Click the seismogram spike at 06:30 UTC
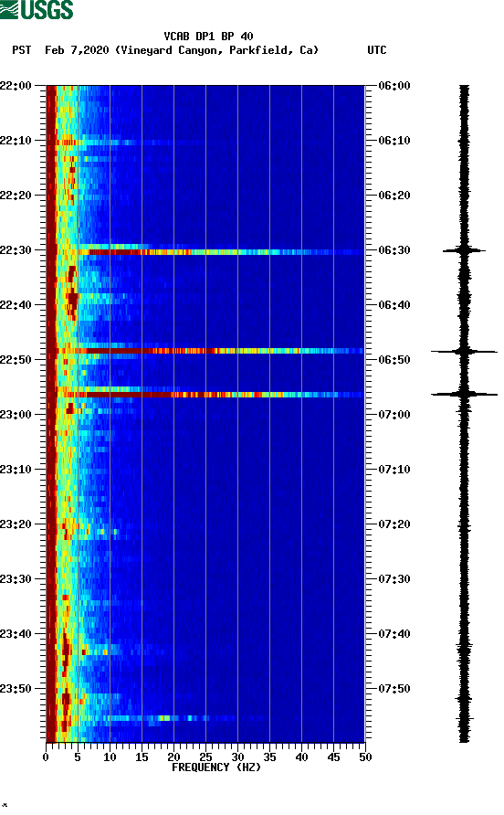This screenshot has width=504, height=815. (464, 250)
